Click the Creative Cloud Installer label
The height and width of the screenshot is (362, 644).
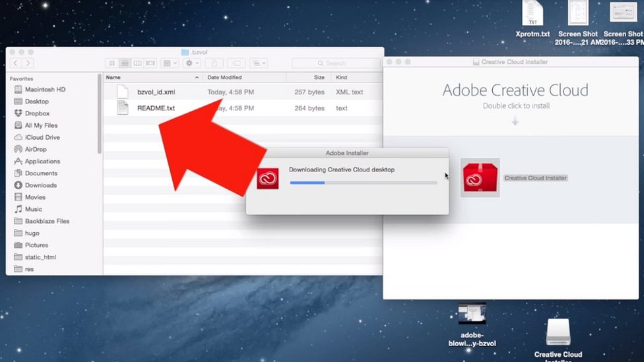536,178
